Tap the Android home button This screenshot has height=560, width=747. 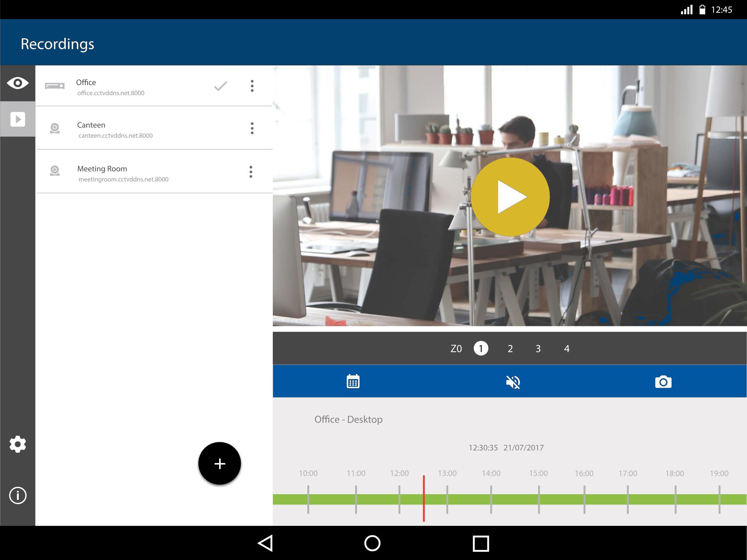[372, 543]
